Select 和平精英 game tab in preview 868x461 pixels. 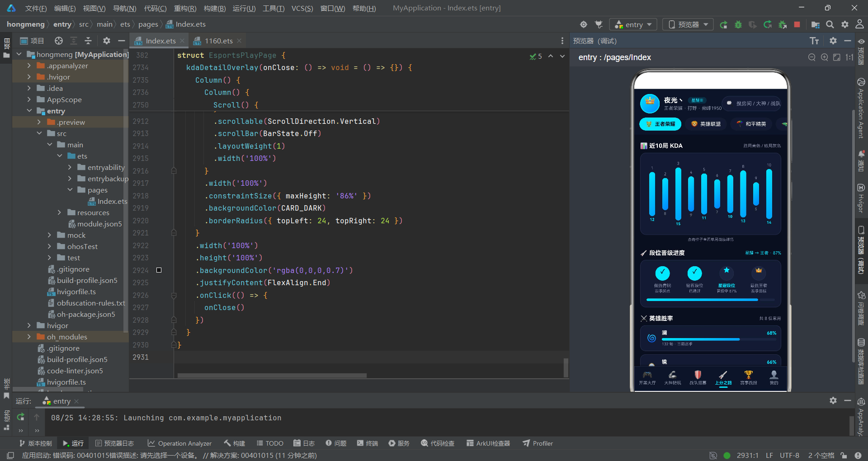pos(751,124)
